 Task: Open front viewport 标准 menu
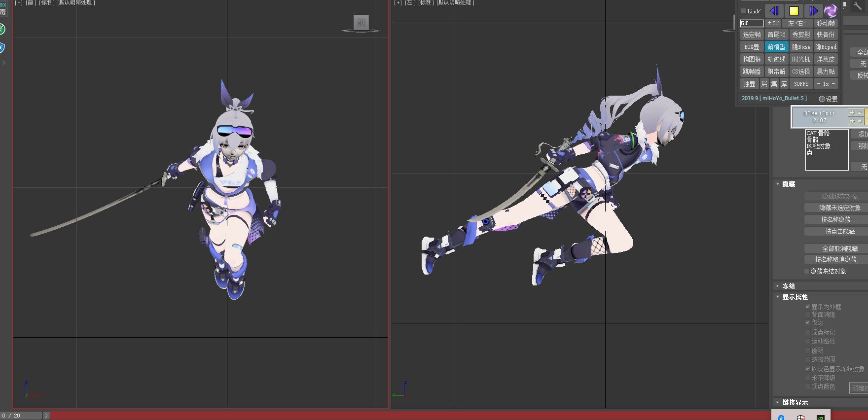click(x=46, y=2)
